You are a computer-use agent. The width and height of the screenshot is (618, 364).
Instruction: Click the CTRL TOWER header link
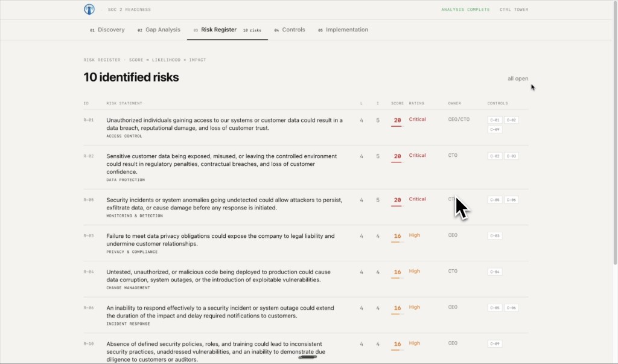pyautogui.click(x=514, y=10)
